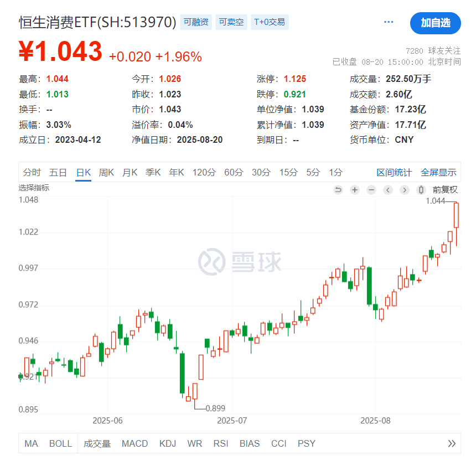
Task: Click the 跌停 0.921 limit-down value
Action: click(x=294, y=94)
